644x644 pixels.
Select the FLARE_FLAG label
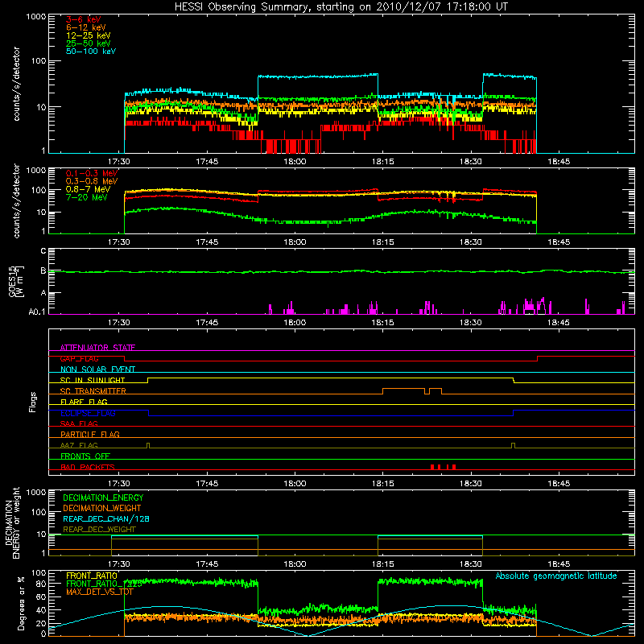(x=84, y=402)
